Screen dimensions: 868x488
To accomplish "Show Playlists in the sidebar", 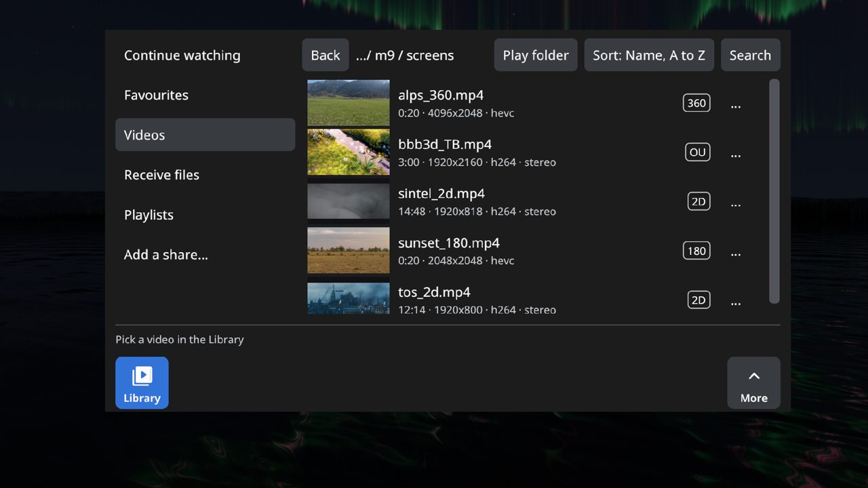I will point(205,215).
